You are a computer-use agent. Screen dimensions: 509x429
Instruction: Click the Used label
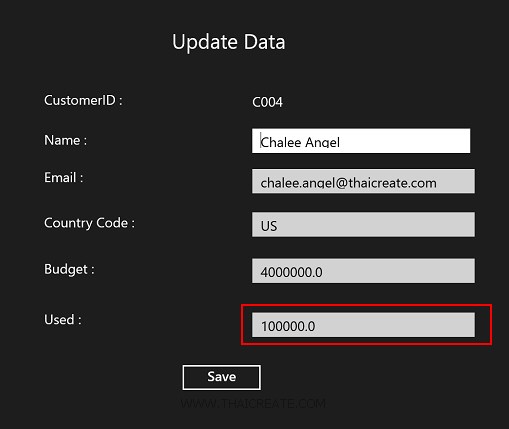point(63,319)
